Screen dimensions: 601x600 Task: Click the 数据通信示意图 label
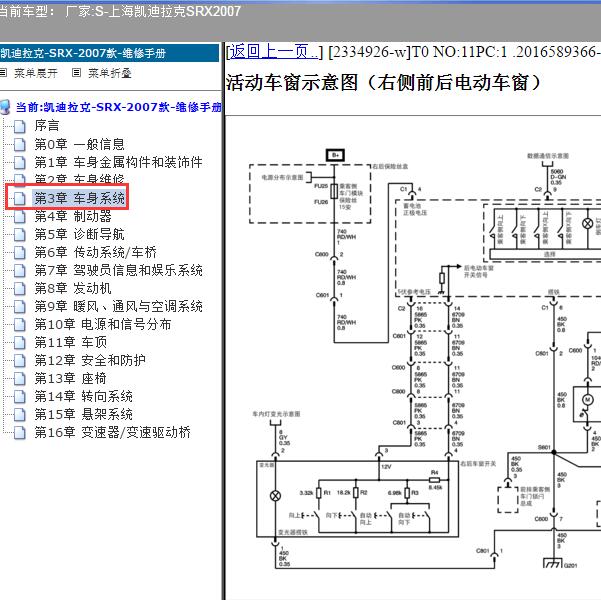548,156
